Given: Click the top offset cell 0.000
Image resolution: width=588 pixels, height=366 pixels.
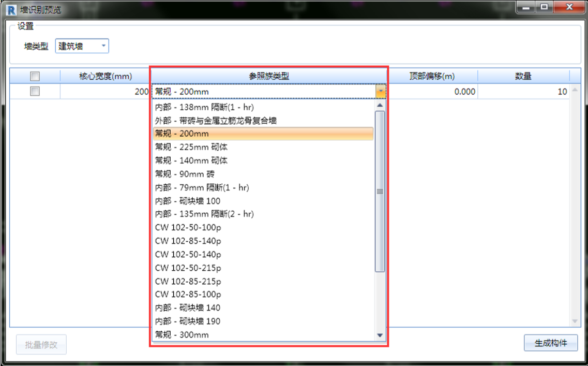Looking at the screenshot, I should (432, 91).
